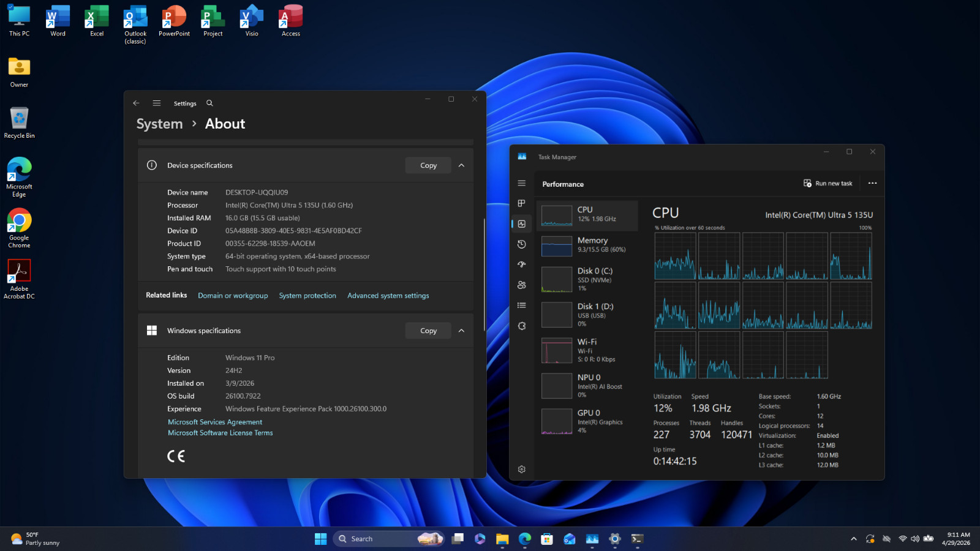Open Processes page in Task Manager sidebar
Viewport: 980px width, 551px height.
(522, 203)
